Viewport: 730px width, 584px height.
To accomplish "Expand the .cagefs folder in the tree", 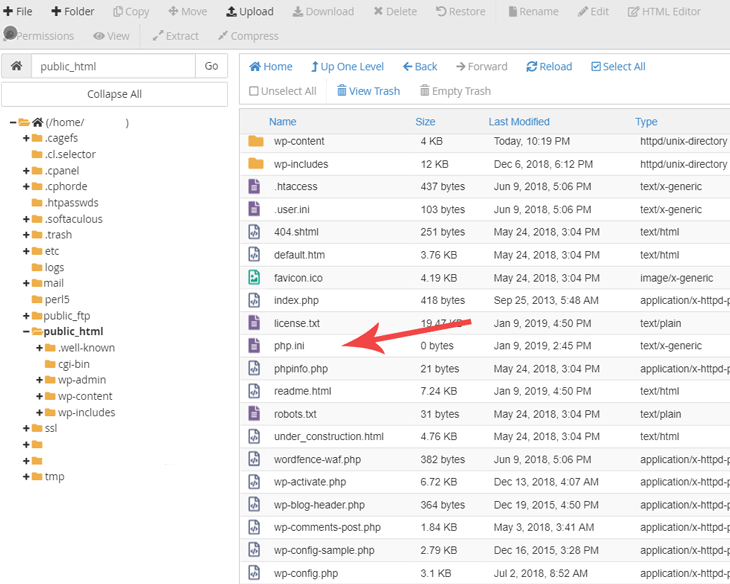I will pyautogui.click(x=26, y=138).
